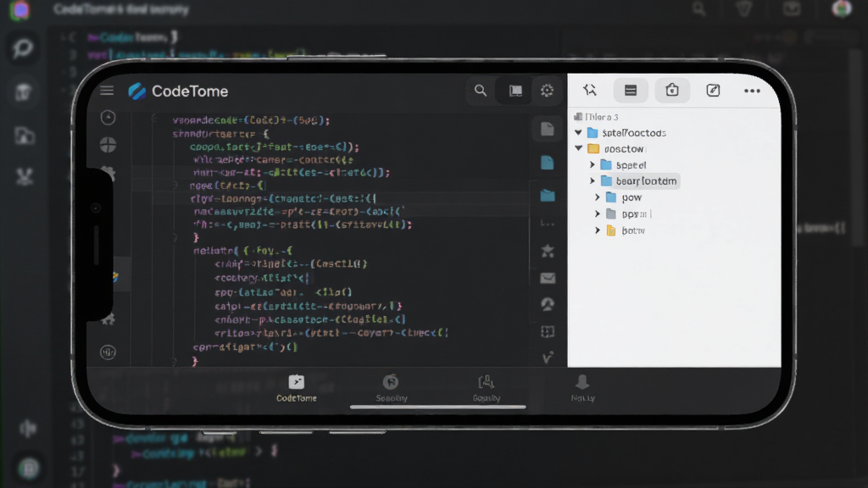Collapse the yellow folder below the top folder
This screenshot has width=868, height=488.
tap(578, 148)
